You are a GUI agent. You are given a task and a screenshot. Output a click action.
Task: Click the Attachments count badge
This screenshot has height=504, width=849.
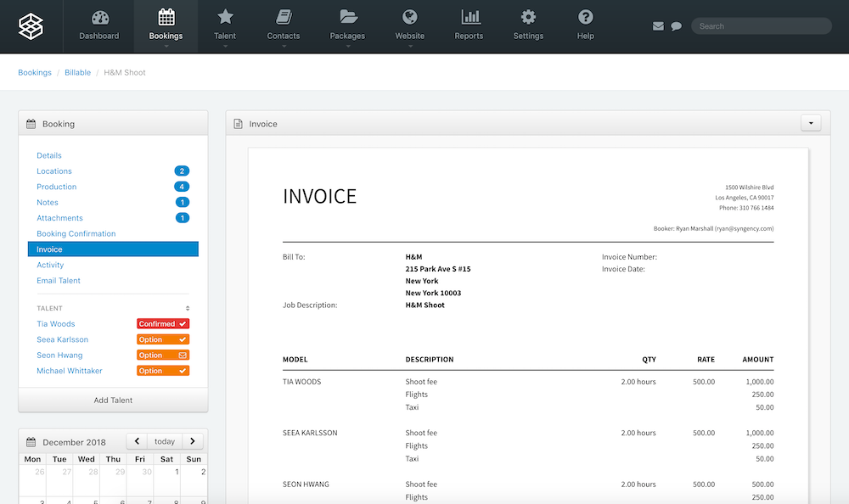click(183, 218)
